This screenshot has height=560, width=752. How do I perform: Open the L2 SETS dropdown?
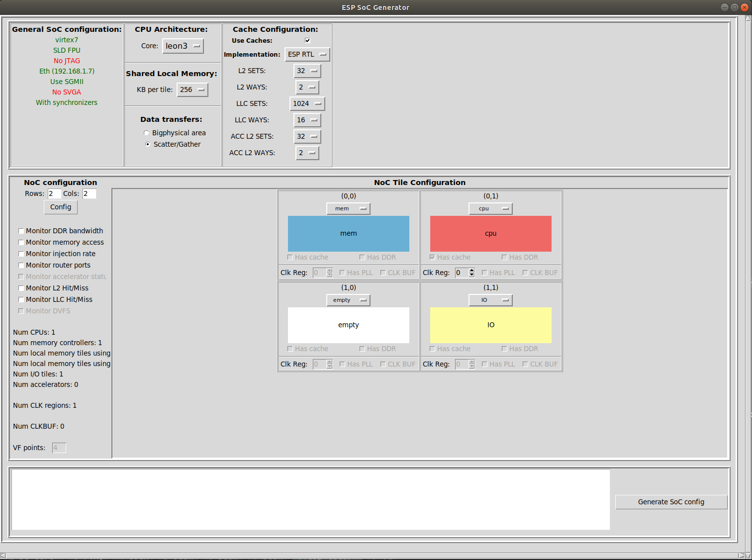coord(307,71)
